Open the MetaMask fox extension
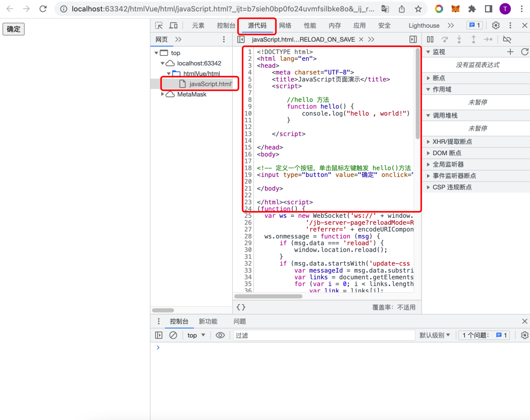Viewport: 530px width, 420px height. 455,9
